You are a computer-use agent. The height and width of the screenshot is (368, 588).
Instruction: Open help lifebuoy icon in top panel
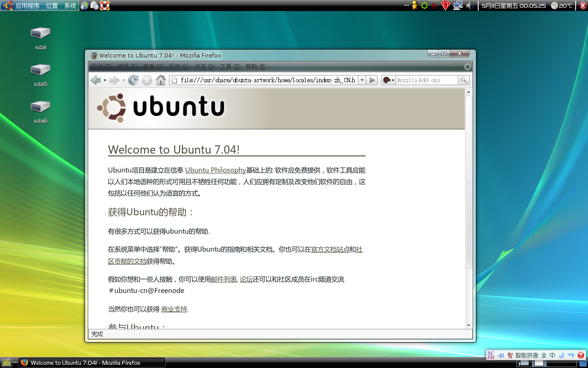click(x=105, y=6)
